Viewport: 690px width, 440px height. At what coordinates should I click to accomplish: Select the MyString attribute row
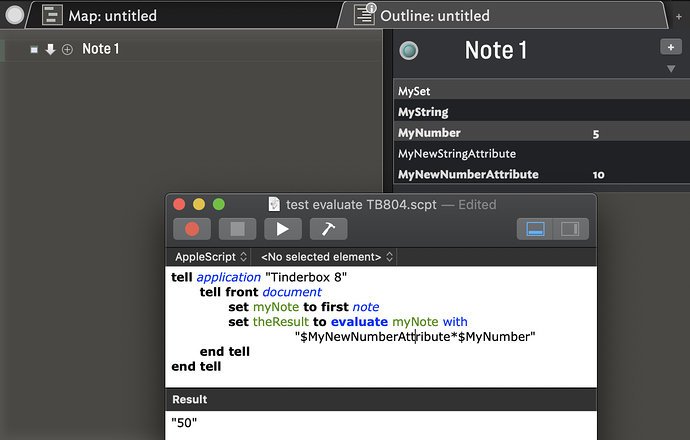click(542, 112)
